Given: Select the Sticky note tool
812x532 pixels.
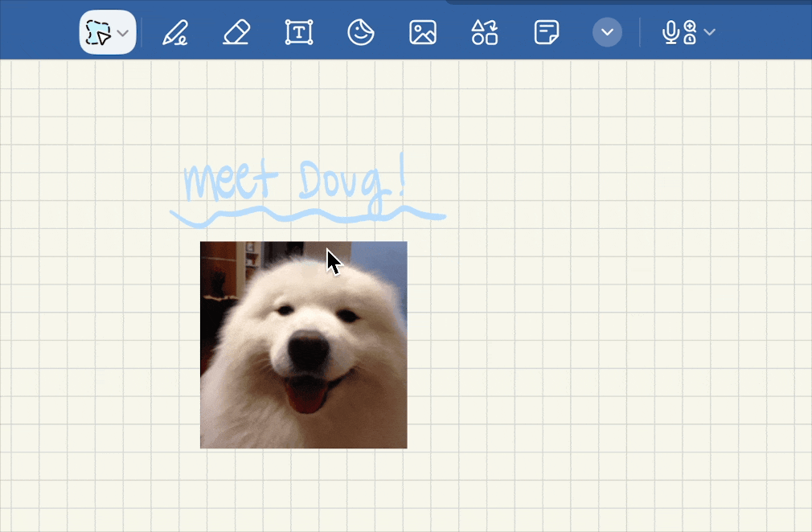Looking at the screenshot, I should pos(547,33).
